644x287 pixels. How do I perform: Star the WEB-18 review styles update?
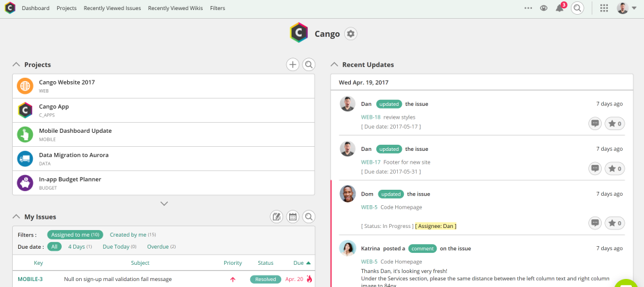point(614,123)
